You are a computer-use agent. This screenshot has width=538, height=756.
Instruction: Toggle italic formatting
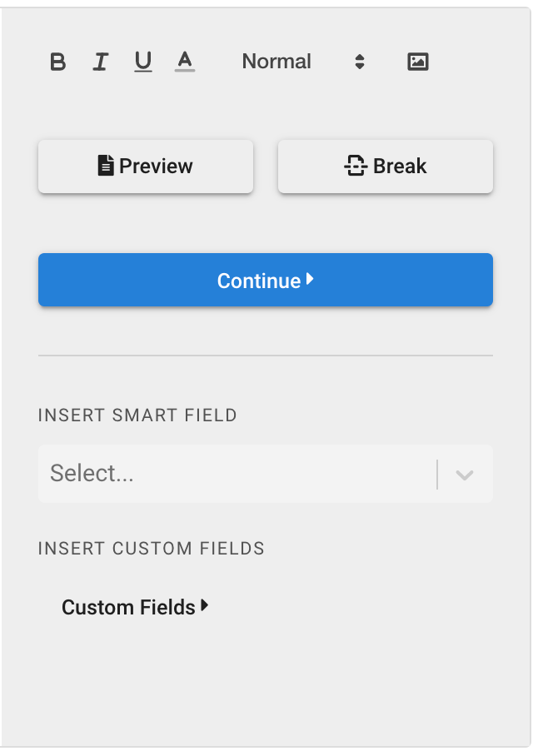tap(100, 62)
